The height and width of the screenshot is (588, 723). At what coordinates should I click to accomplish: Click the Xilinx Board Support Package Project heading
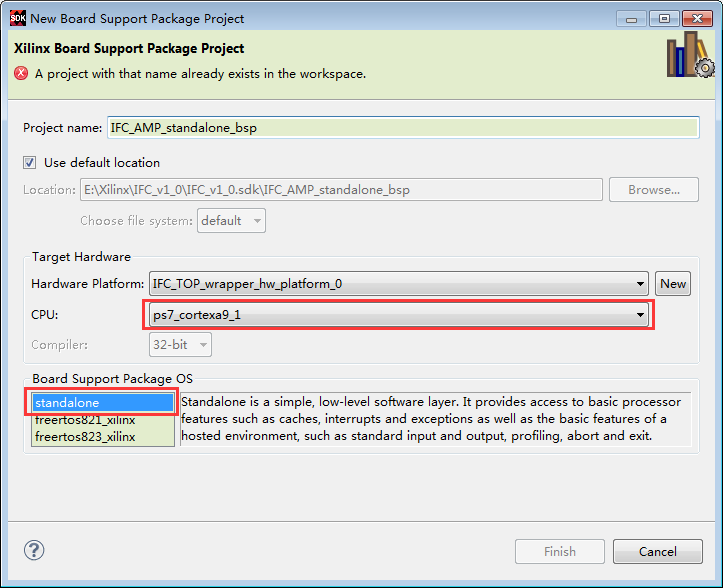129,48
